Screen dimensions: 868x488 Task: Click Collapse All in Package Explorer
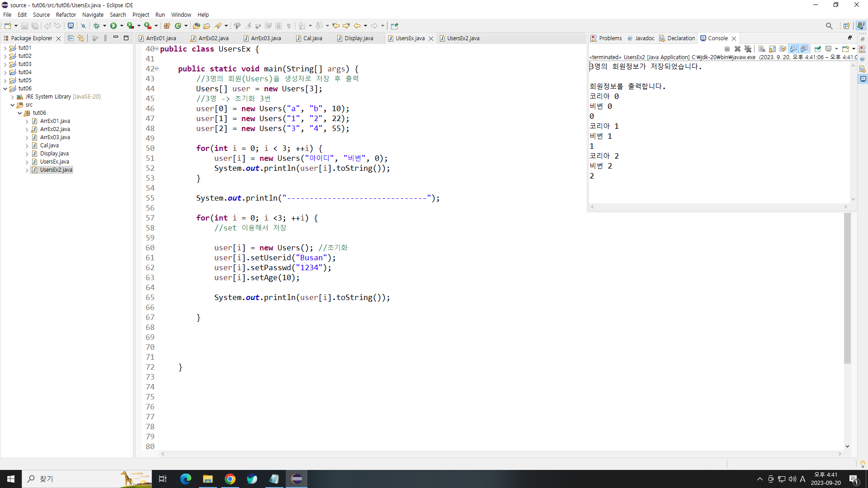pos(71,38)
